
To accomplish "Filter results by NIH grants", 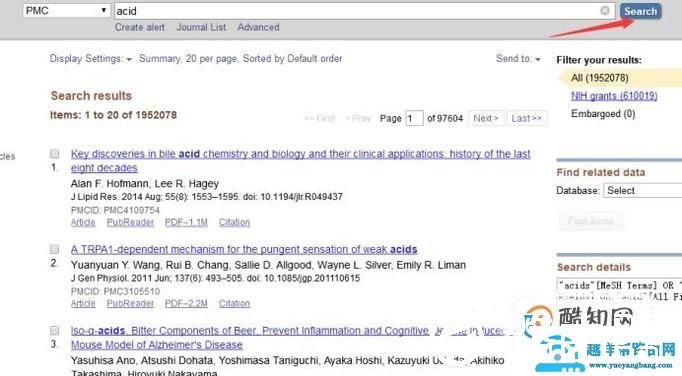I will click(x=614, y=96).
